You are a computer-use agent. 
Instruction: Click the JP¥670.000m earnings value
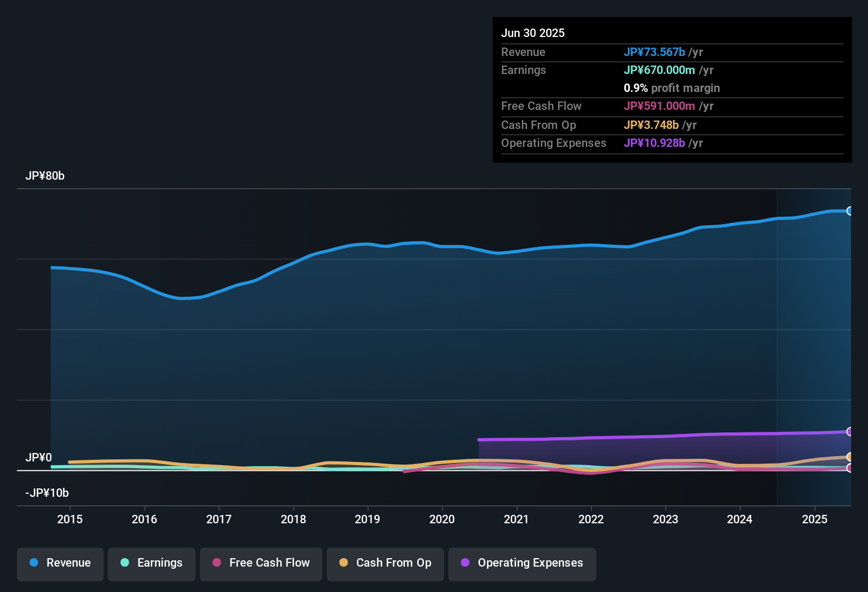click(x=660, y=70)
